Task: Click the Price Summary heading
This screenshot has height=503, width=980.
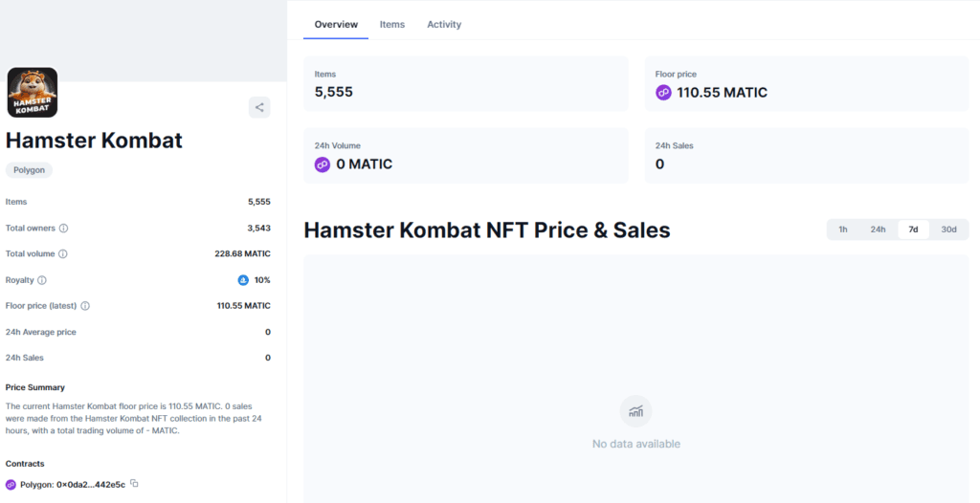Action: [35, 387]
